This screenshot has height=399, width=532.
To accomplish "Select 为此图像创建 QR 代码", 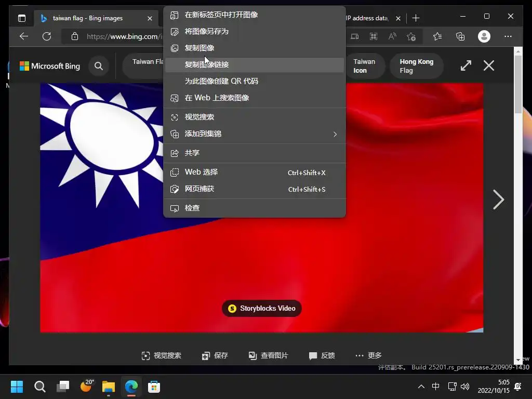I will point(255,81).
